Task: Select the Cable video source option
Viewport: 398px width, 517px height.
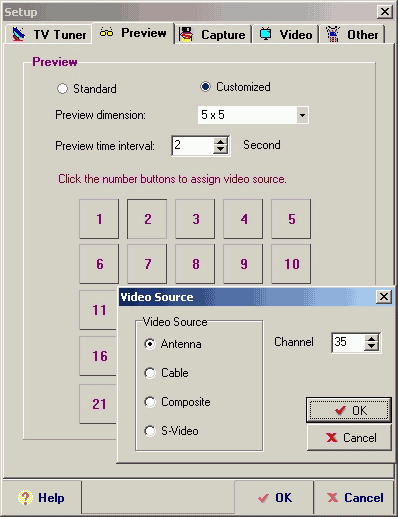Action: [150, 373]
